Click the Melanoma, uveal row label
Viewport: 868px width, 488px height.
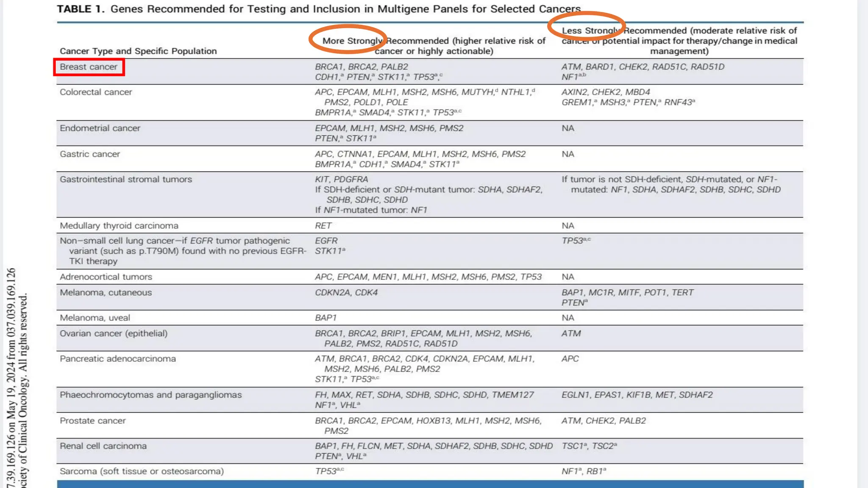pos(95,318)
